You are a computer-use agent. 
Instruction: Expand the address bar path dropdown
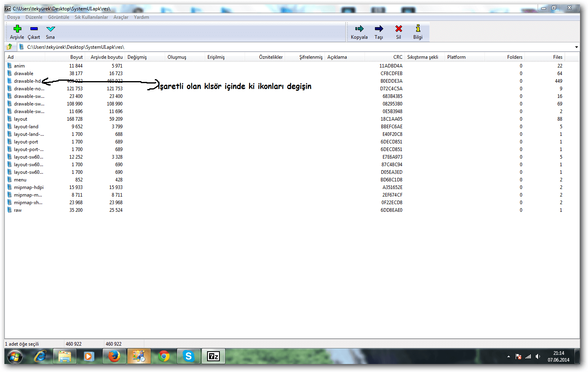pyautogui.click(x=576, y=47)
